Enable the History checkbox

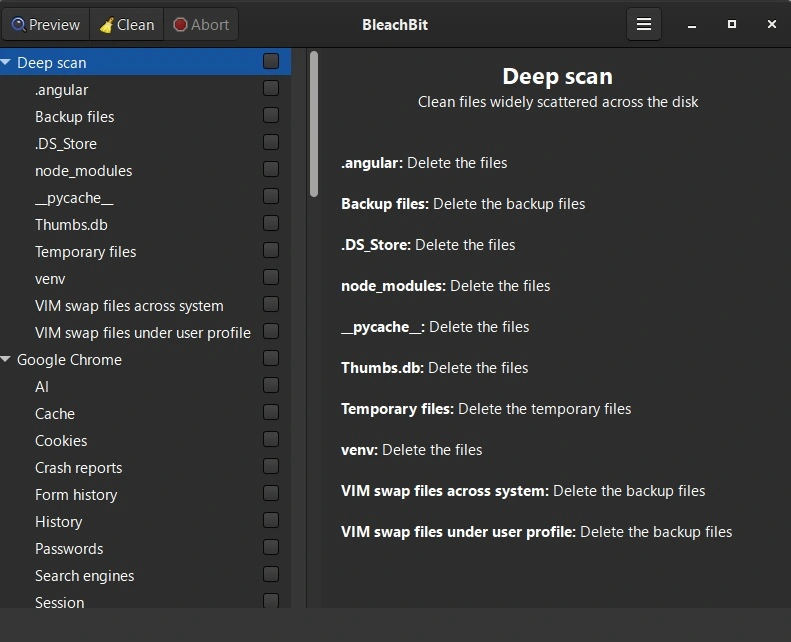[x=271, y=520]
